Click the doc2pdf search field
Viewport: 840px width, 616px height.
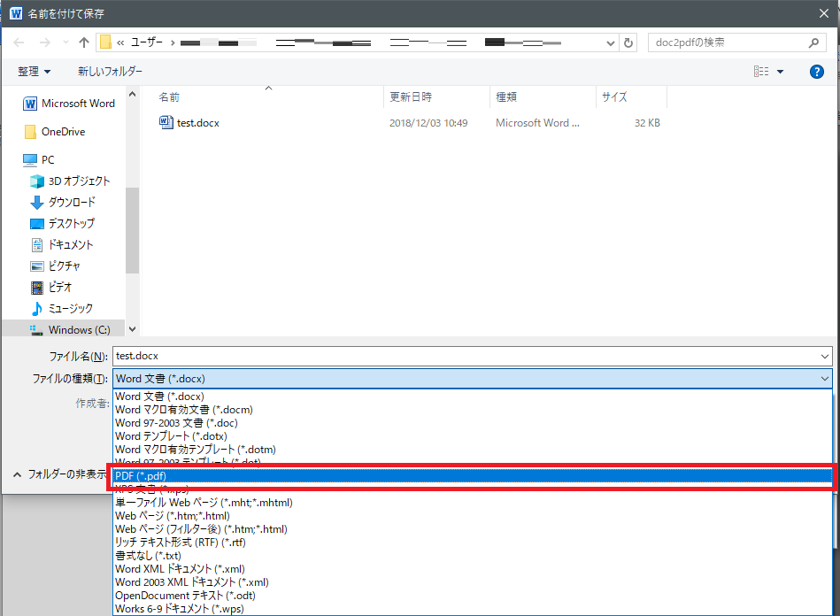click(x=728, y=42)
